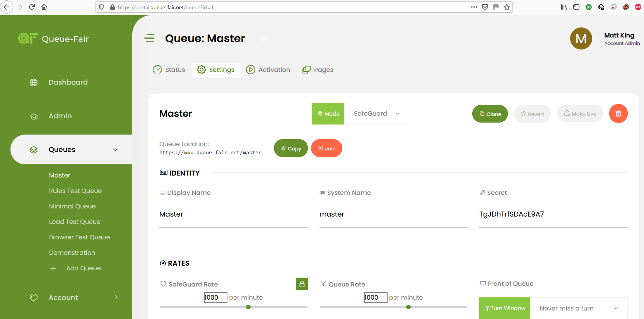The height and width of the screenshot is (319, 644).
Task: Click the Admin graduation cap icon
Action: (34, 116)
